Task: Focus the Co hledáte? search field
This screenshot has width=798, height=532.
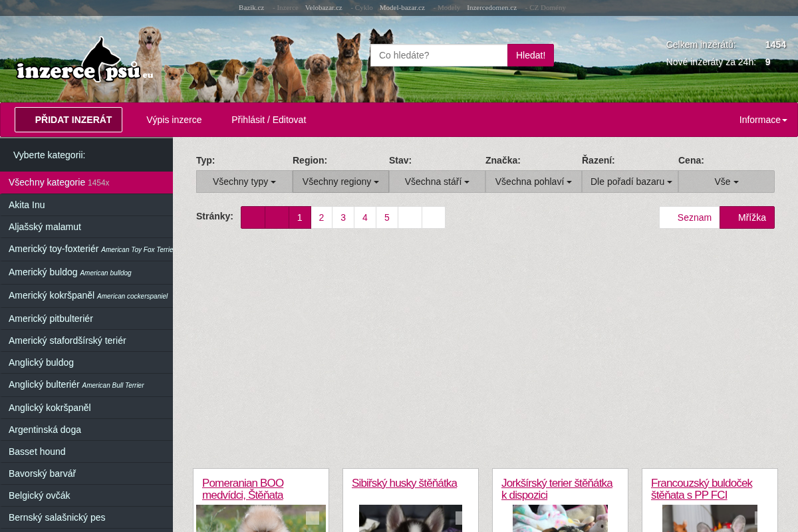Action: coord(439,55)
